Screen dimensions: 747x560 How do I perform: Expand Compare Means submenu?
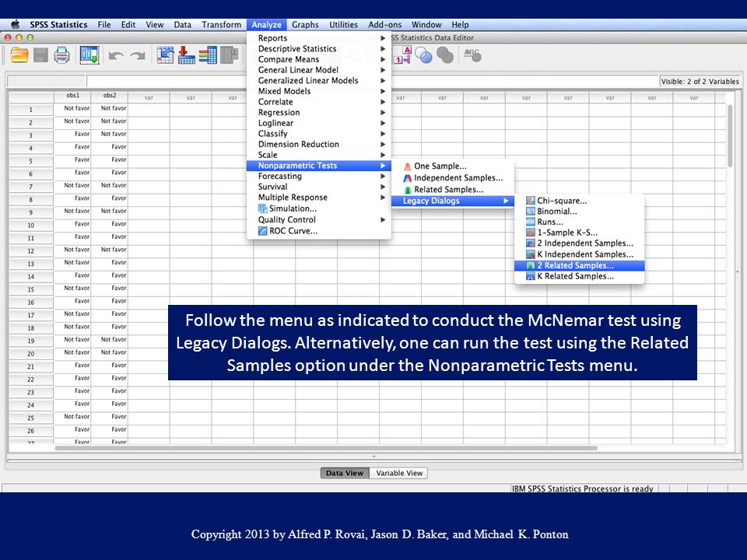319,60
